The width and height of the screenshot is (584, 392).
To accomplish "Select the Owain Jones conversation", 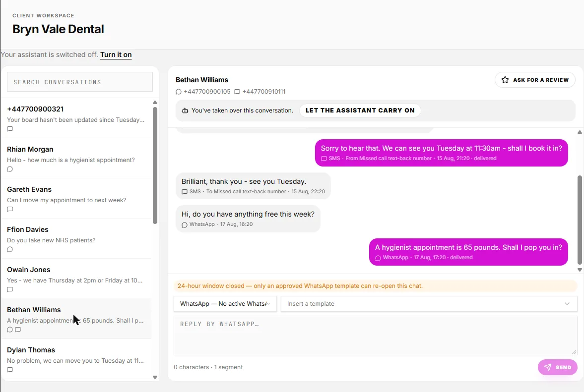I will point(76,279).
